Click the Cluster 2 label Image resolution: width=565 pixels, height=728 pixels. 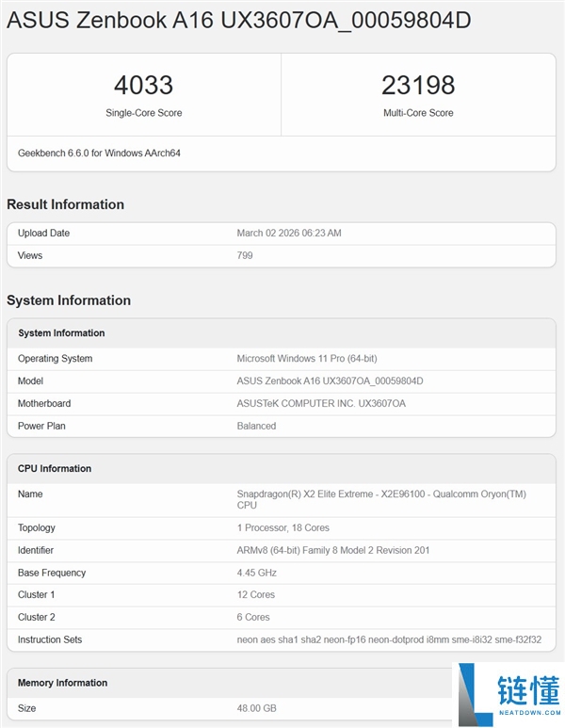coord(36,617)
